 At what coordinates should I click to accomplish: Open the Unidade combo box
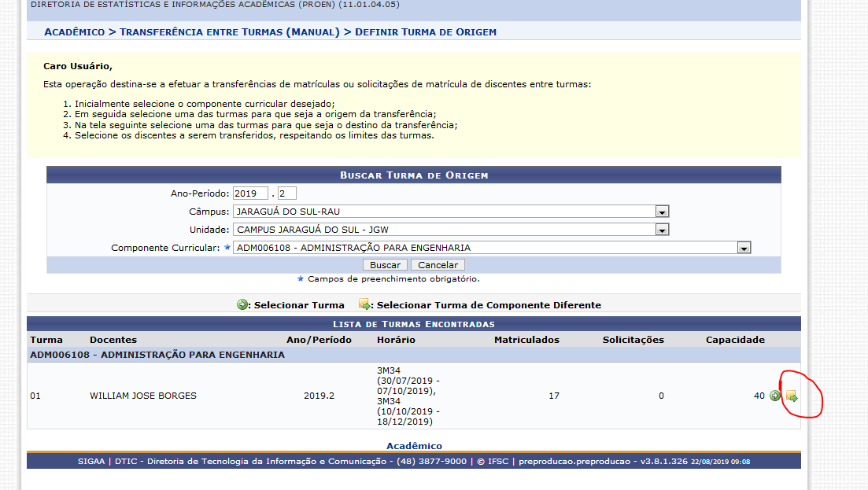pos(449,229)
